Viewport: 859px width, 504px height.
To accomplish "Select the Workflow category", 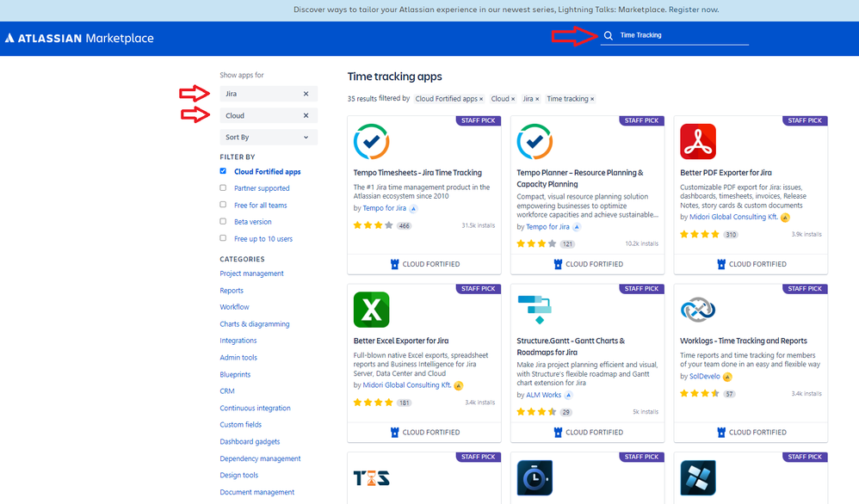I will [234, 307].
